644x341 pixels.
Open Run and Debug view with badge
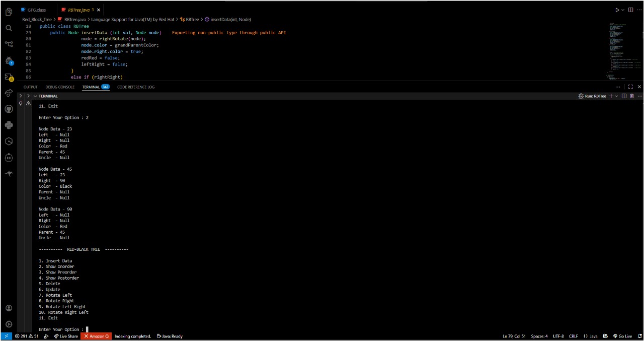click(9, 61)
